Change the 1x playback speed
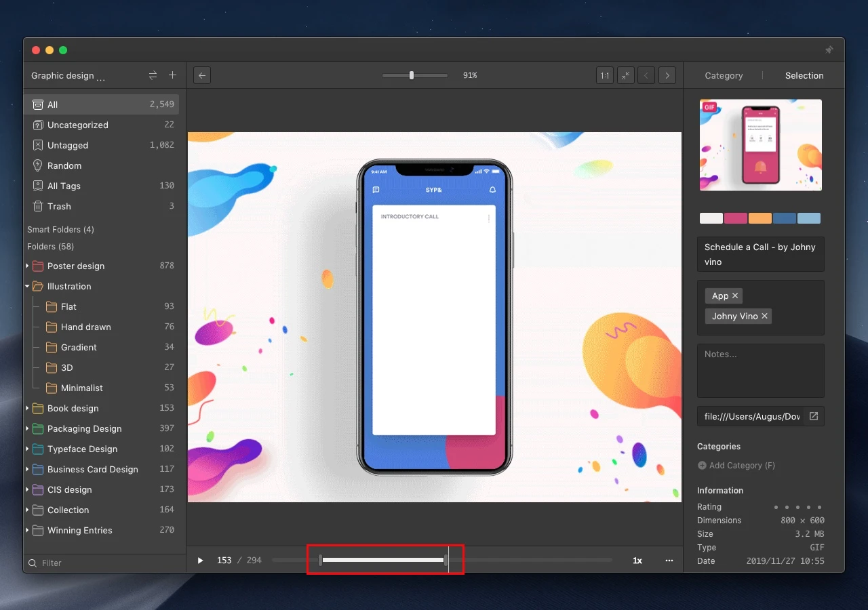The height and width of the screenshot is (610, 868). [637, 561]
